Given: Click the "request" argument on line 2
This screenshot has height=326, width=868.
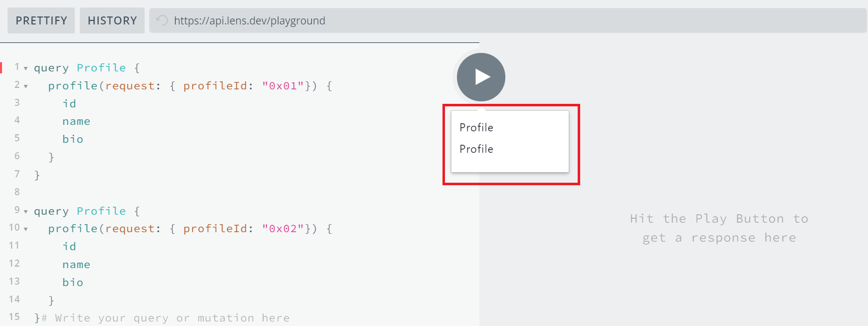Looking at the screenshot, I should (x=130, y=86).
